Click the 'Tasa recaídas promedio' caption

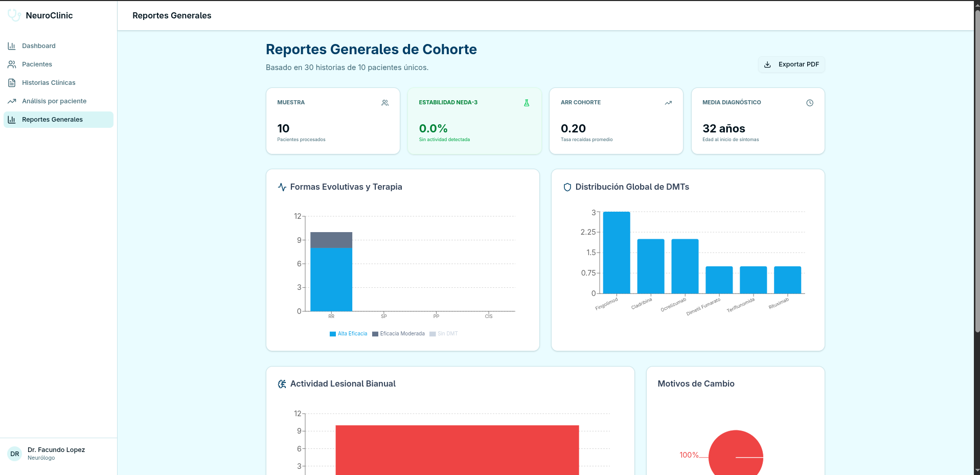586,140
